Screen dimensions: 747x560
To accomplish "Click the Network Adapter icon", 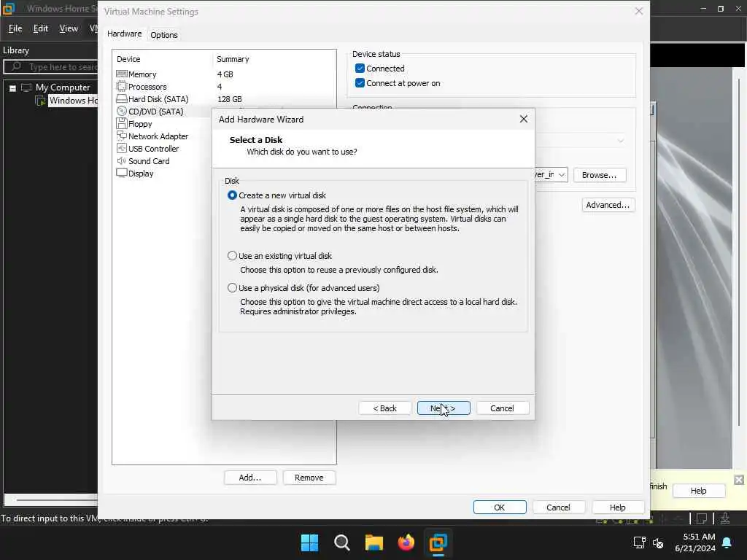I will pos(122,136).
